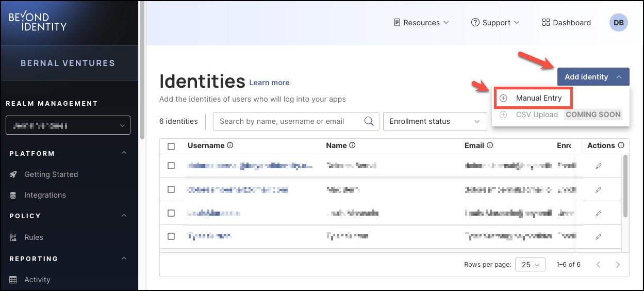Open Activity in sidebar

point(37,280)
